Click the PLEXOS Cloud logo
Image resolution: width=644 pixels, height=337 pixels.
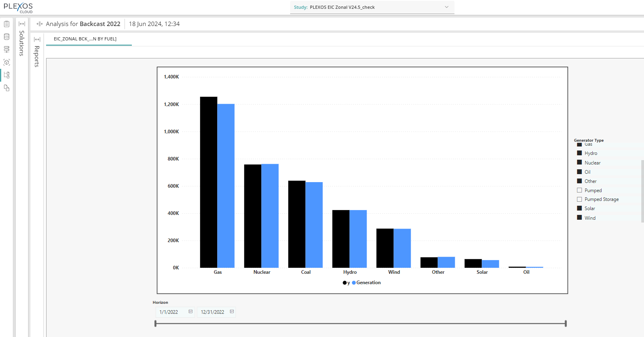pyautogui.click(x=18, y=8)
